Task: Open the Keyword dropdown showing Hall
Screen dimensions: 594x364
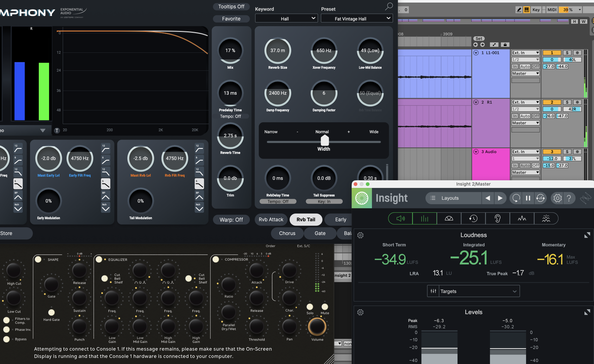Action: coord(286,19)
